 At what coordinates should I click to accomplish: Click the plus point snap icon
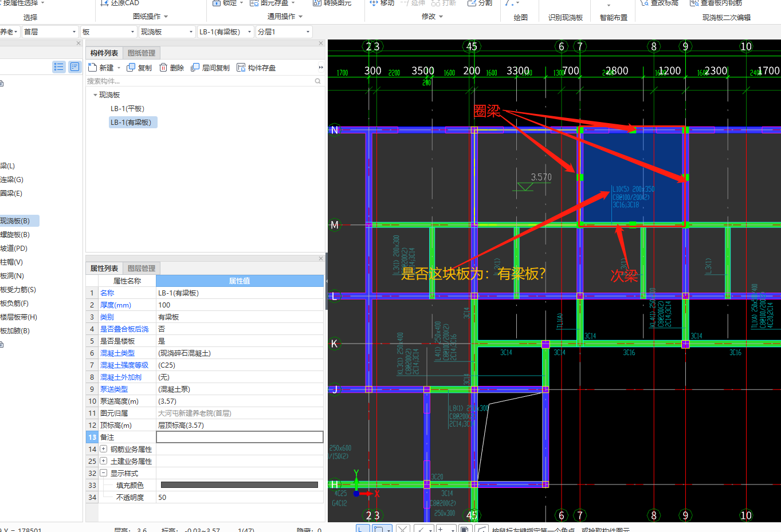(x=444, y=529)
